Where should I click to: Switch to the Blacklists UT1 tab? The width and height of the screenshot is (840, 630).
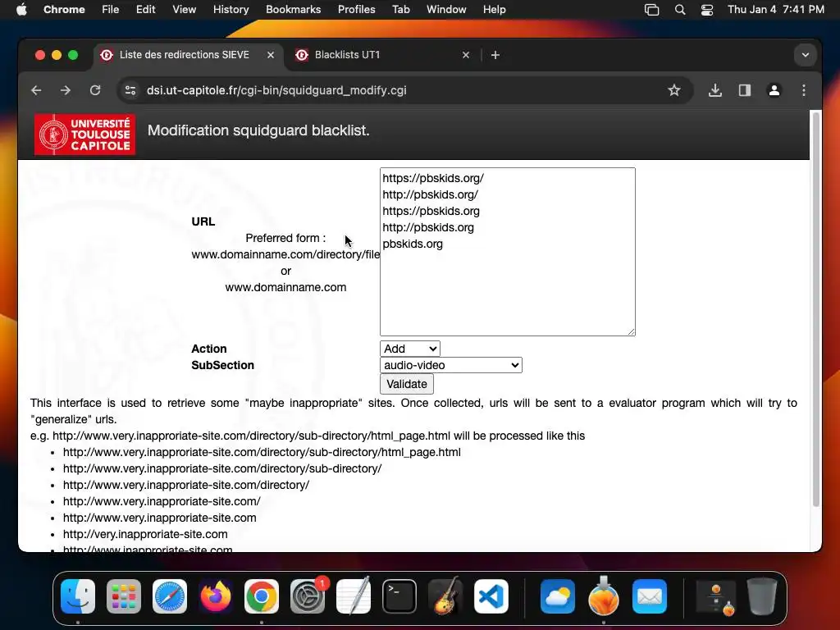(383, 55)
